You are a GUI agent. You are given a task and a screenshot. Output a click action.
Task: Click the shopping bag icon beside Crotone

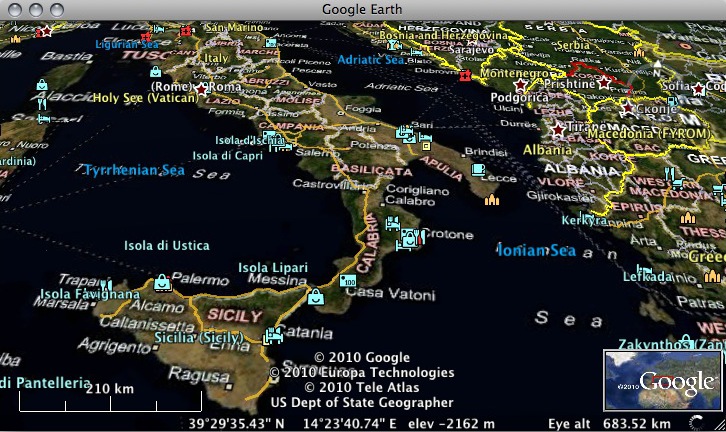(x=409, y=238)
